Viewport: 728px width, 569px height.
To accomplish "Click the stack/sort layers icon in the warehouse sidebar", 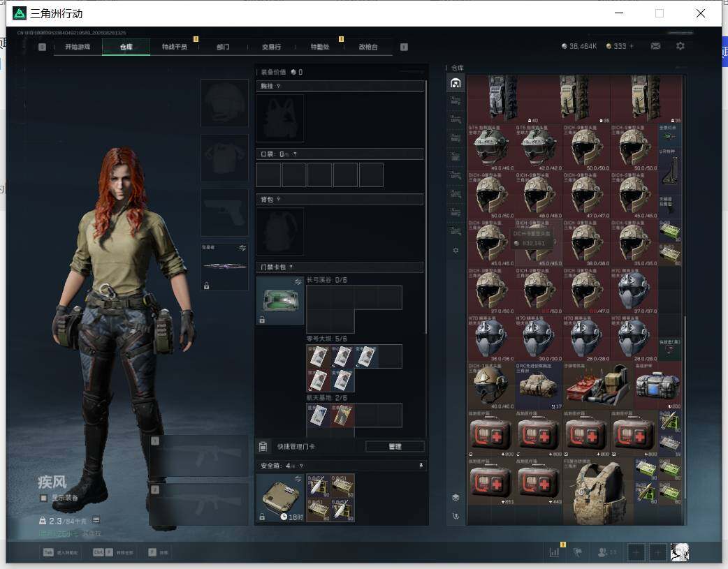I will point(456,497).
